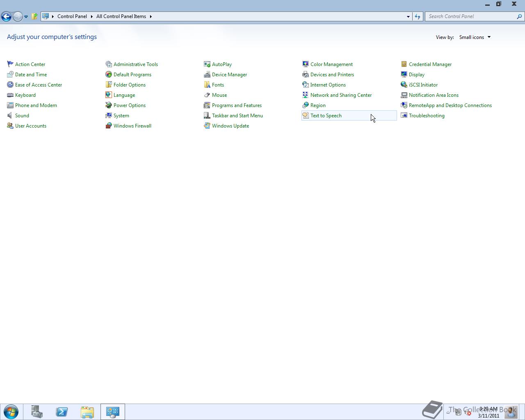Screen dimensions: 525x420
Task: Launch PowerShell from the taskbar
Action: (62, 412)
